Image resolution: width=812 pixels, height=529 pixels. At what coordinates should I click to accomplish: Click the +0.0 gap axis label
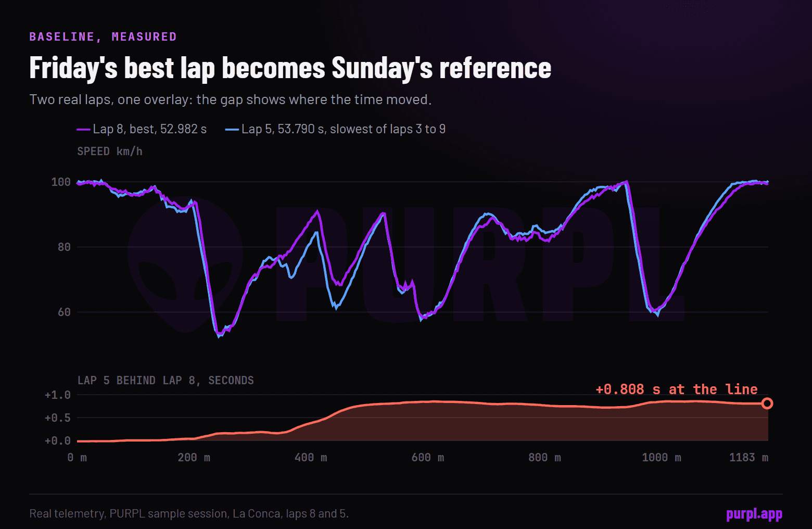pos(58,441)
